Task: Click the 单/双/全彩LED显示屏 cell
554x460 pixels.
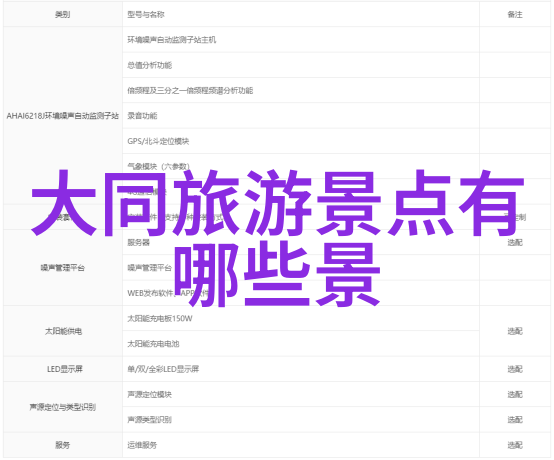Action: click(x=301, y=369)
